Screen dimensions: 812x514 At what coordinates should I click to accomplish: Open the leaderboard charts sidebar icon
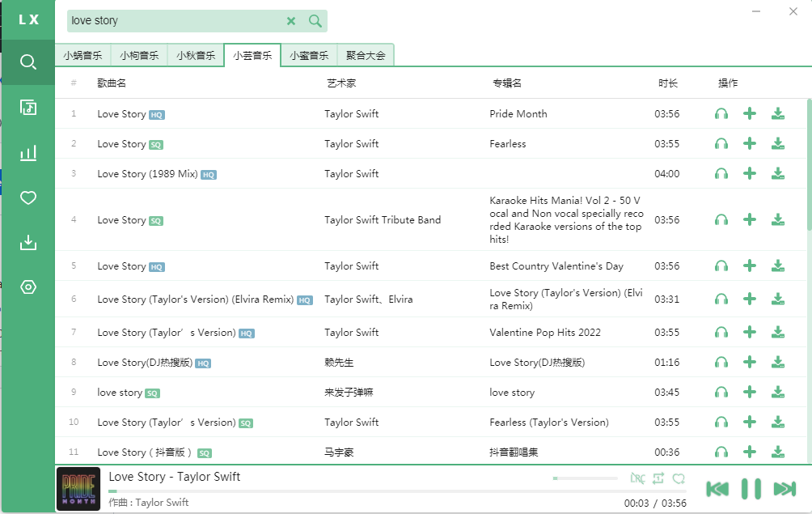(x=28, y=153)
